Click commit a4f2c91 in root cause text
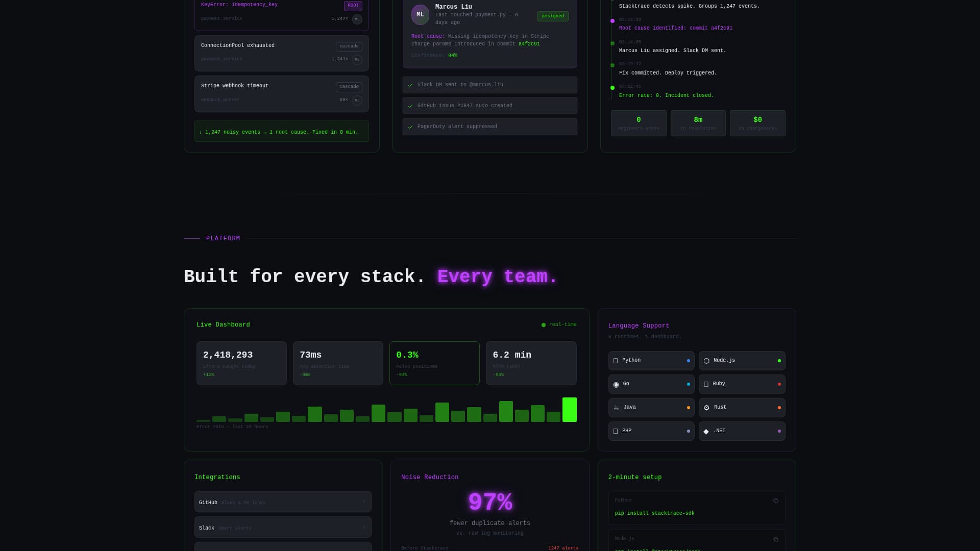980x551 pixels. (x=529, y=44)
